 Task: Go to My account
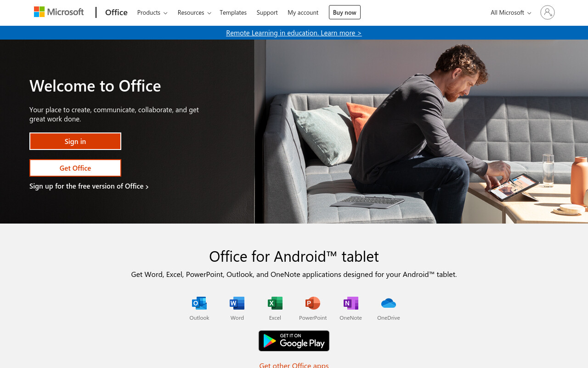[303, 12]
